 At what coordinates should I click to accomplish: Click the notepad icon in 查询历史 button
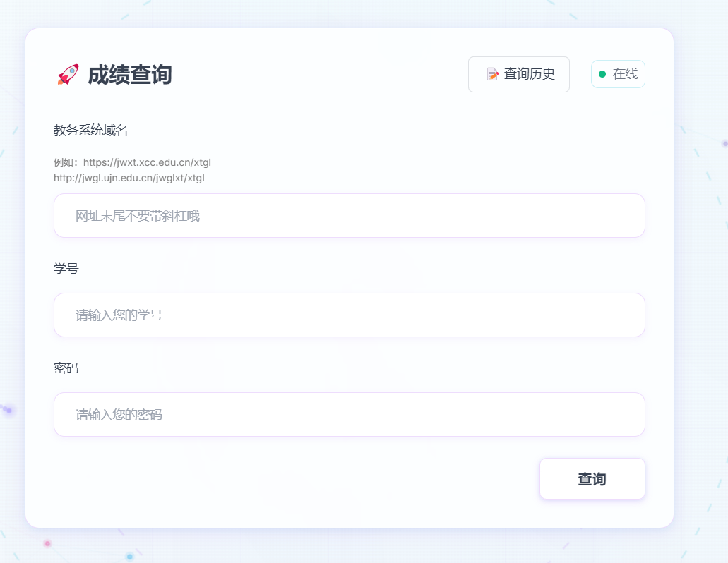[493, 74]
